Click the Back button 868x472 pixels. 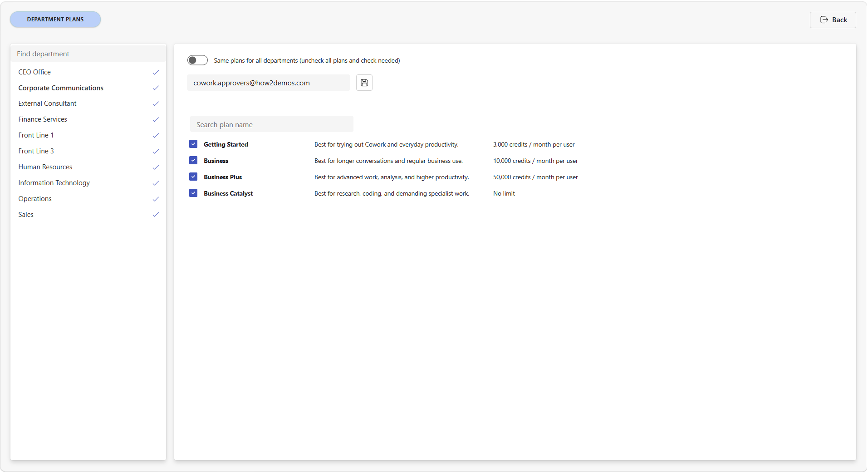(833, 20)
